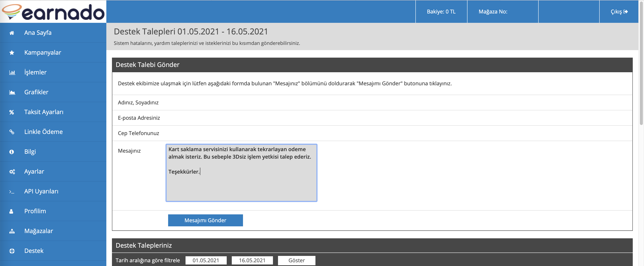The width and height of the screenshot is (644, 266).
Task: Open the Destek sidebar entry
Action: coord(53,251)
